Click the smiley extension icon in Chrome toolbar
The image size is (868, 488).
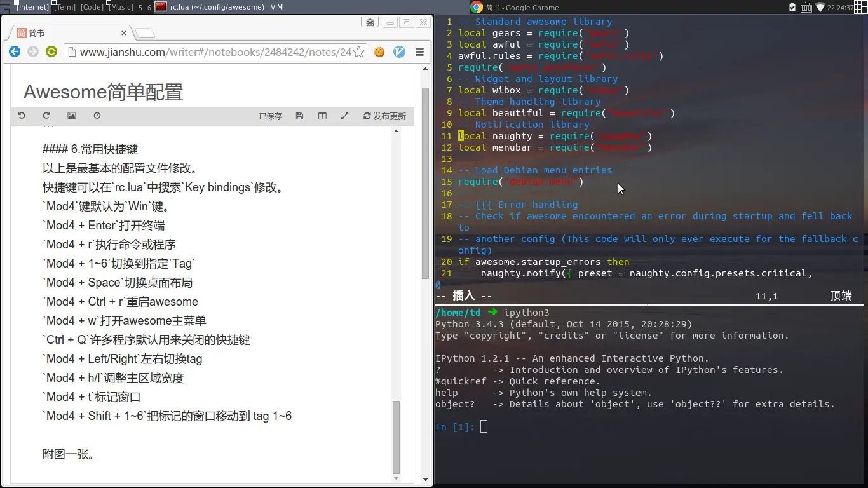coord(380,51)
